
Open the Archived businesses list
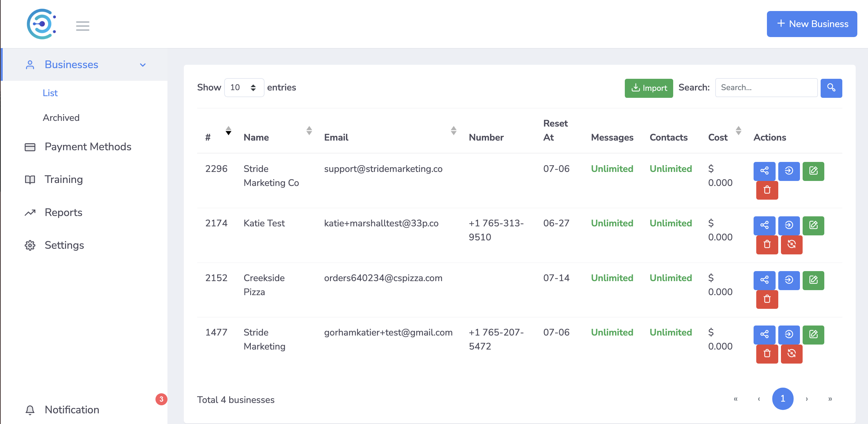(x=61, y=118)
